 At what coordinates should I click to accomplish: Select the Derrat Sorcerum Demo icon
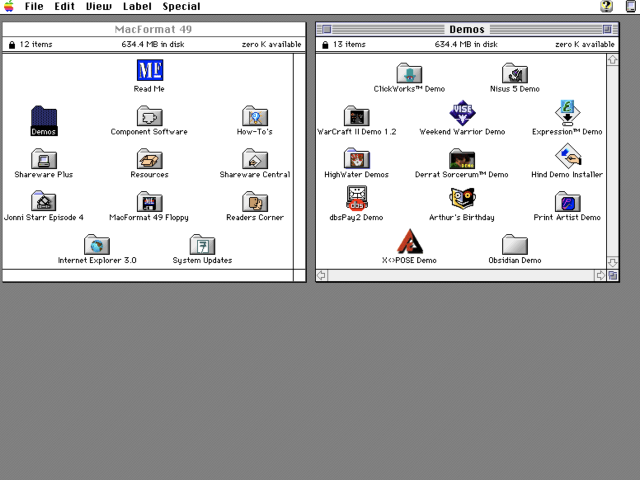[462, 159]
